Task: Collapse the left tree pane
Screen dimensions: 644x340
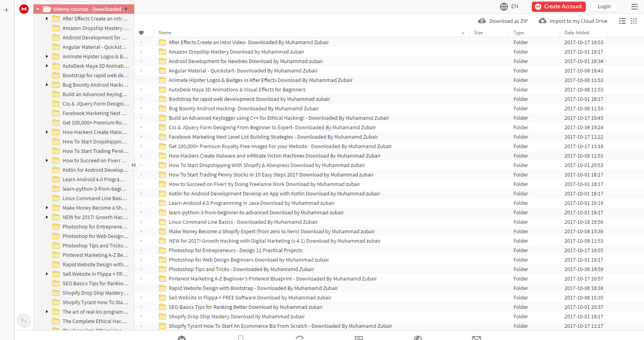Action: pos(134,165)
